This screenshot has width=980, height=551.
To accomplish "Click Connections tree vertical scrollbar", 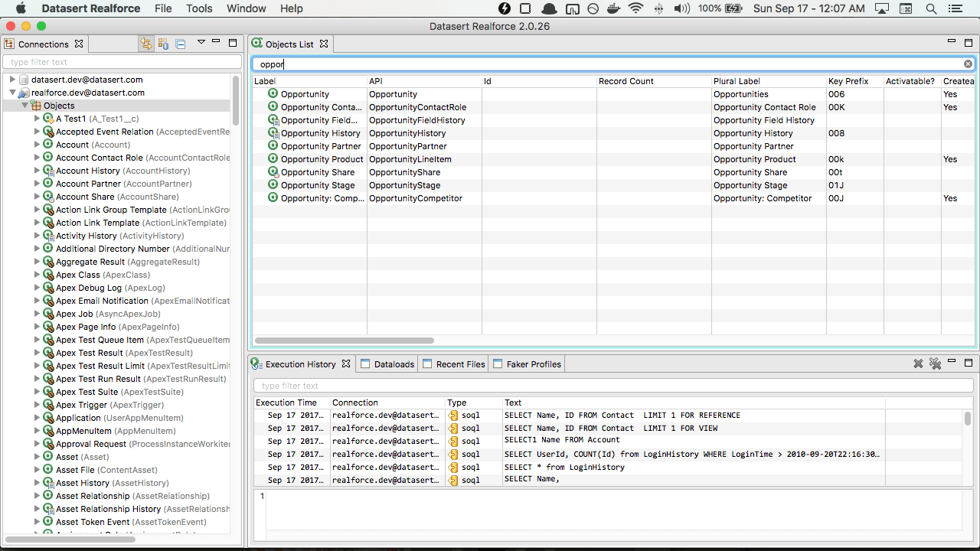I will (x=237, y=99).
